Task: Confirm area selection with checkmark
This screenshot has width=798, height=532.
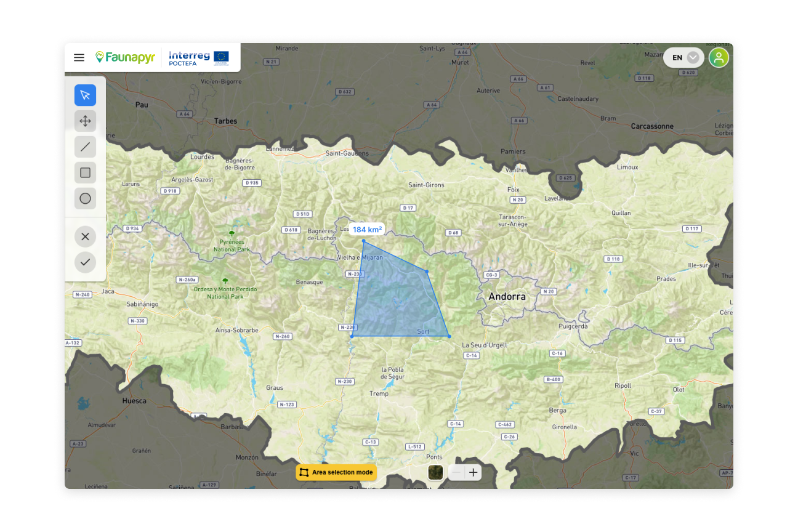Action: pos(85,262)
